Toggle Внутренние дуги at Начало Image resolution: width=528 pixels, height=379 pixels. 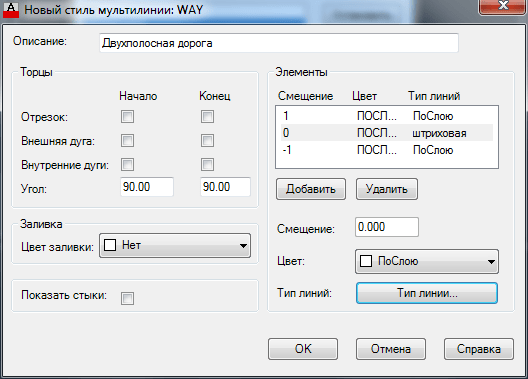127,165
